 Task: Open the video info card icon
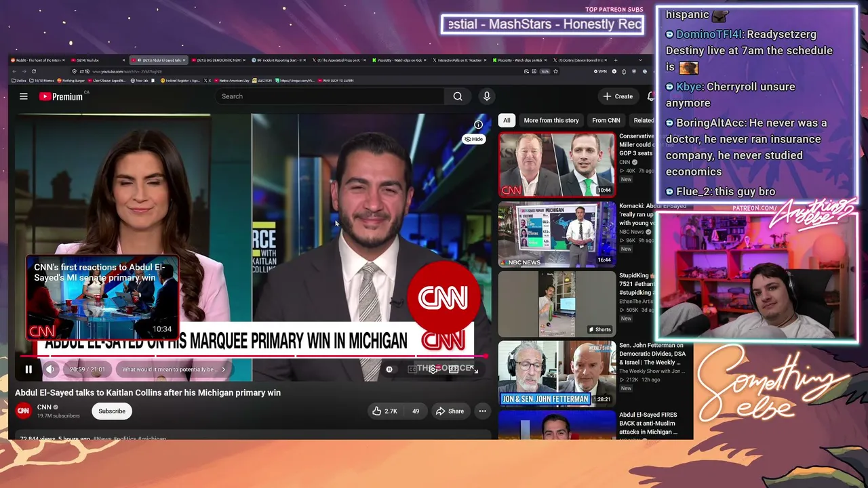(x=478, y=124)
